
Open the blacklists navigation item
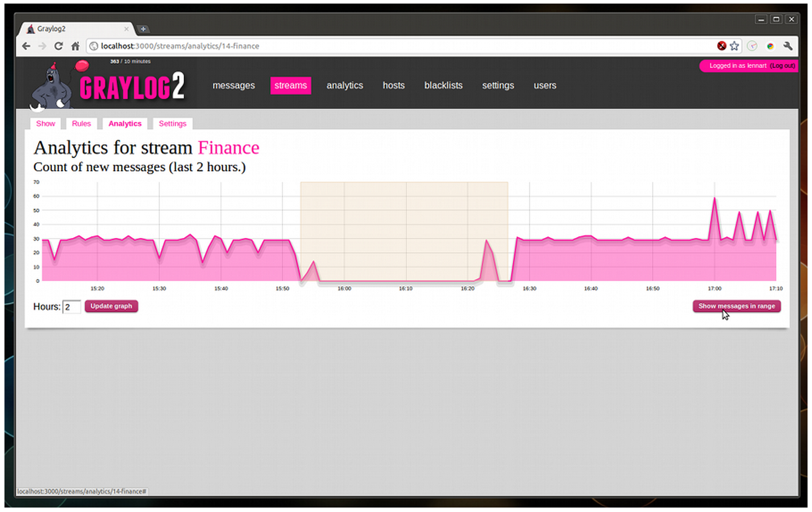[443, 85]
